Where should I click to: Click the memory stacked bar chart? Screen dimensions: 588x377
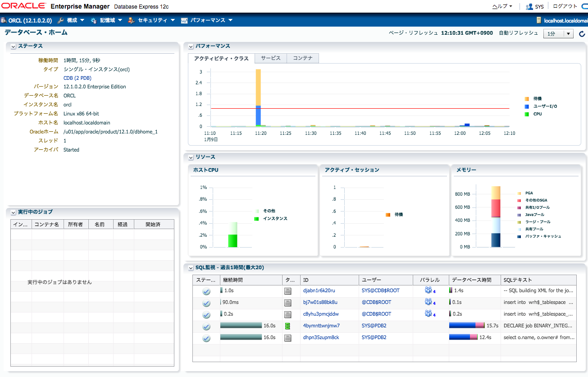496,216
